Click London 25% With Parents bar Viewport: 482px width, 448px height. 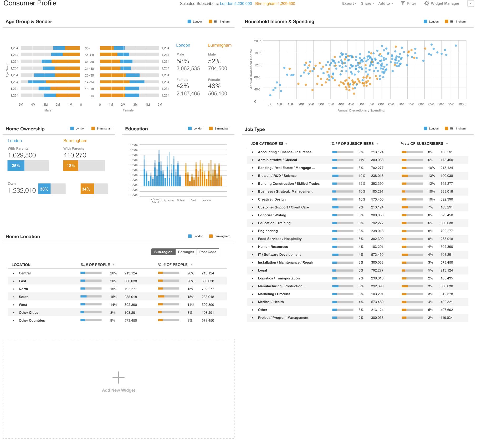pyautogui.click(x=16, y=166)
